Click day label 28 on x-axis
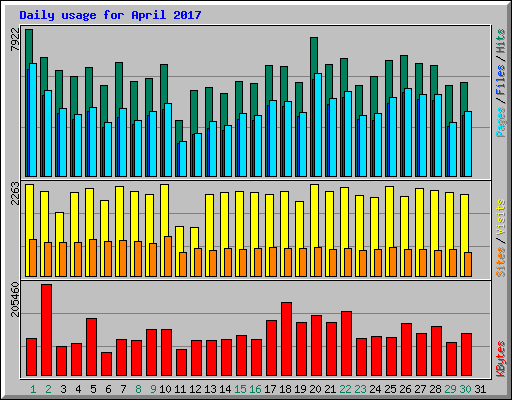 pos(435,389)
